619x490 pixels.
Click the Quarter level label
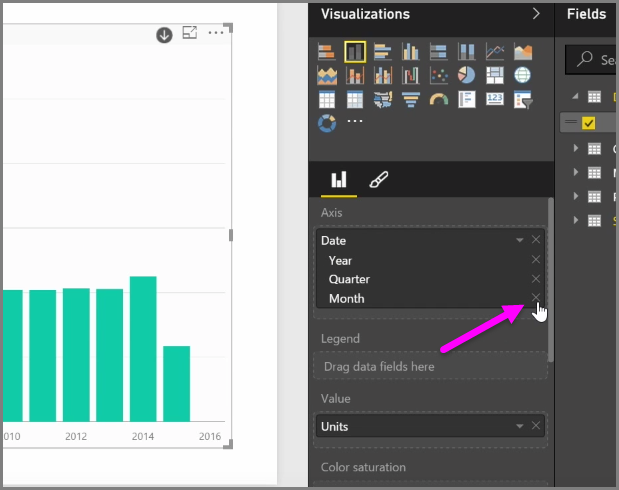349,279
